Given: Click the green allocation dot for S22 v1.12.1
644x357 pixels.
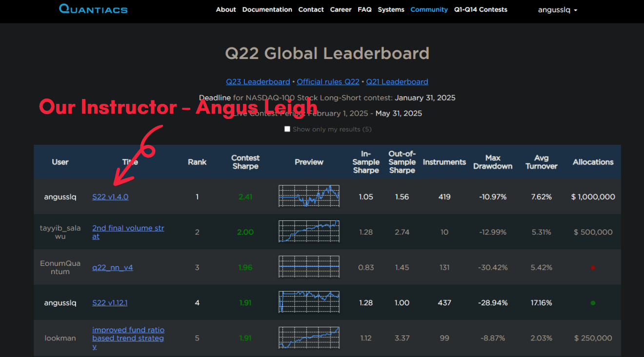Looking at the screenshot, I should point(593,303).
